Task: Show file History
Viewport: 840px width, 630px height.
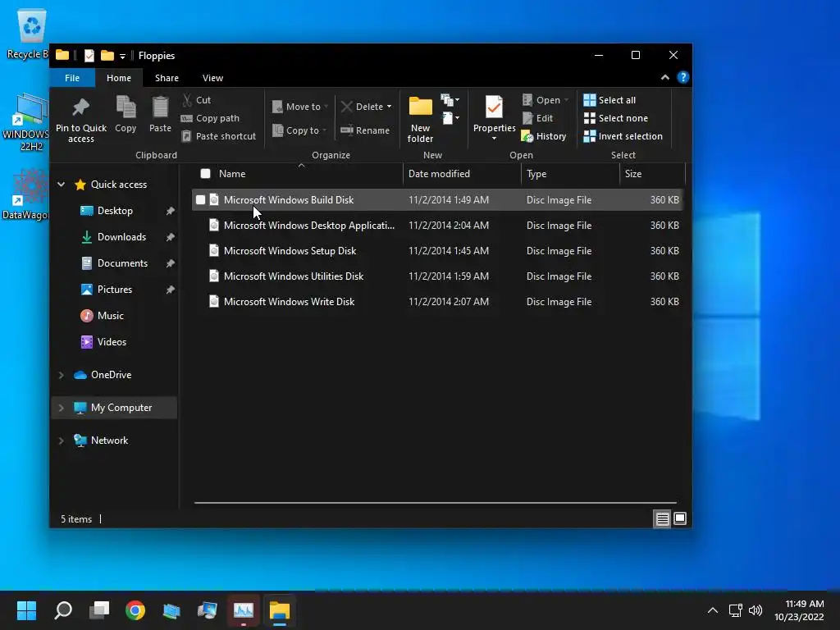Action: pyautogui.click(x=544, y=136)
